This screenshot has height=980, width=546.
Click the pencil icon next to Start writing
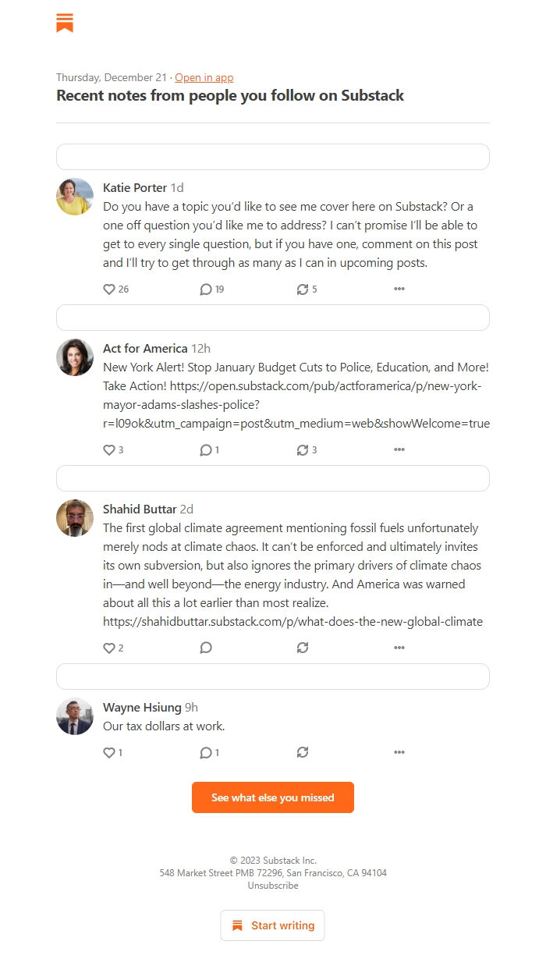[x=236, y=925]
